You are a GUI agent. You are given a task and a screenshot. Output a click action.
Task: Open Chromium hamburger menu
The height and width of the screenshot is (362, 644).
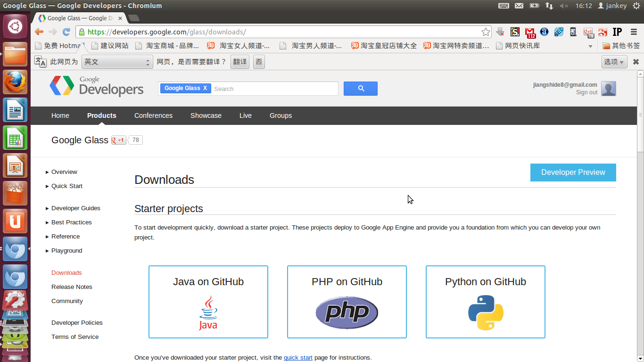[x=634, y=32]
